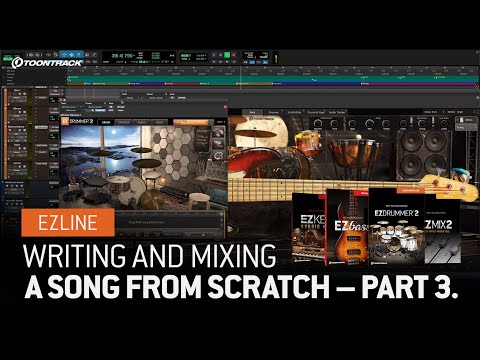Adjust the Tone knob in EZbass
This screenshot has width=480, height=360.
(x=334, y=124)
